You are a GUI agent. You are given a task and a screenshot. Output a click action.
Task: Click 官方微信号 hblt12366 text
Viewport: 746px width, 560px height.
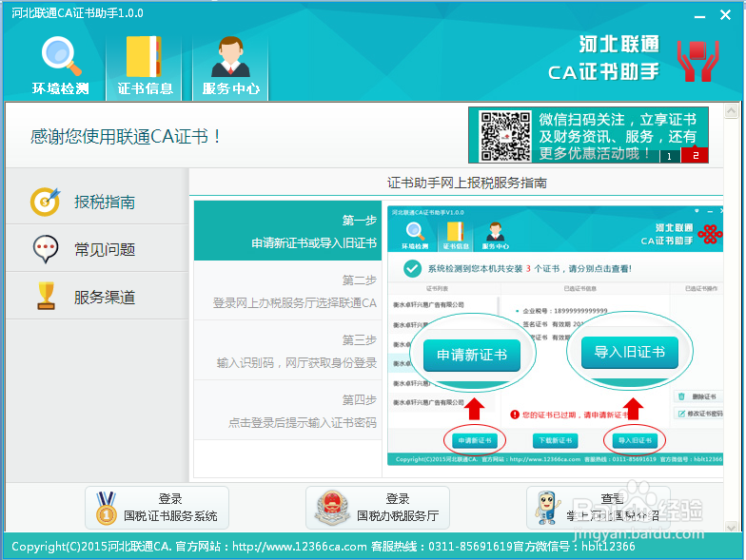[575, 547]
